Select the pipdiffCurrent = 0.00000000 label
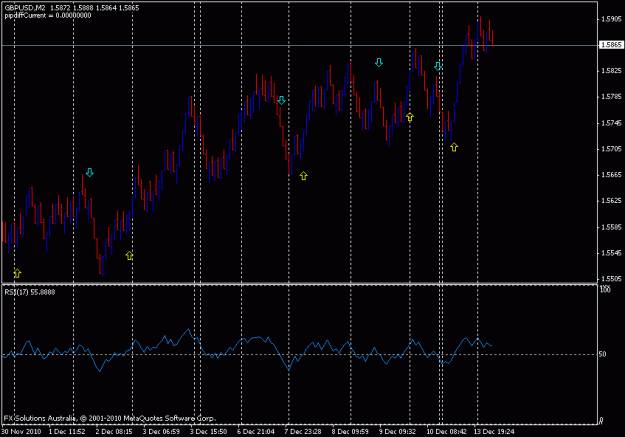Image resolution: width=625 pixels, height=437 pixels. (48, 16)
